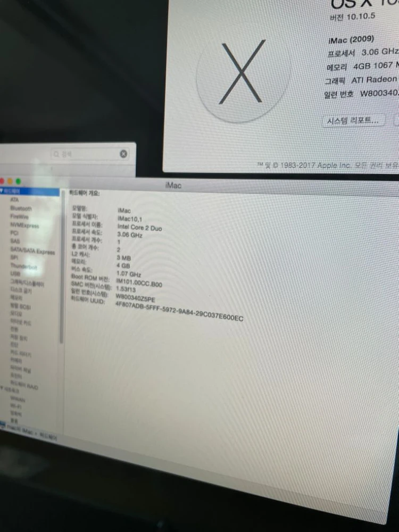This screenshot has height=532, width=399.
Task: Click the iMac10,1 model identifier value
Action: [130, 219]
